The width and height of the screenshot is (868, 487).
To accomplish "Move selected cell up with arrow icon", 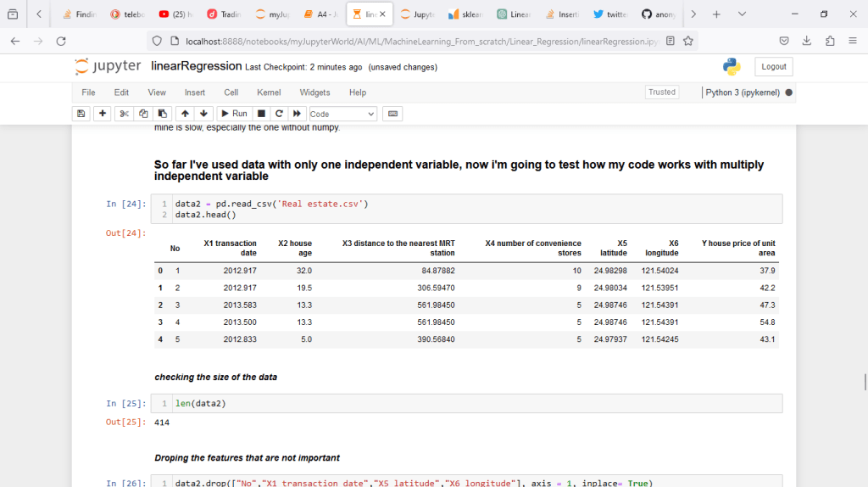I will click(x=185, y=114).
